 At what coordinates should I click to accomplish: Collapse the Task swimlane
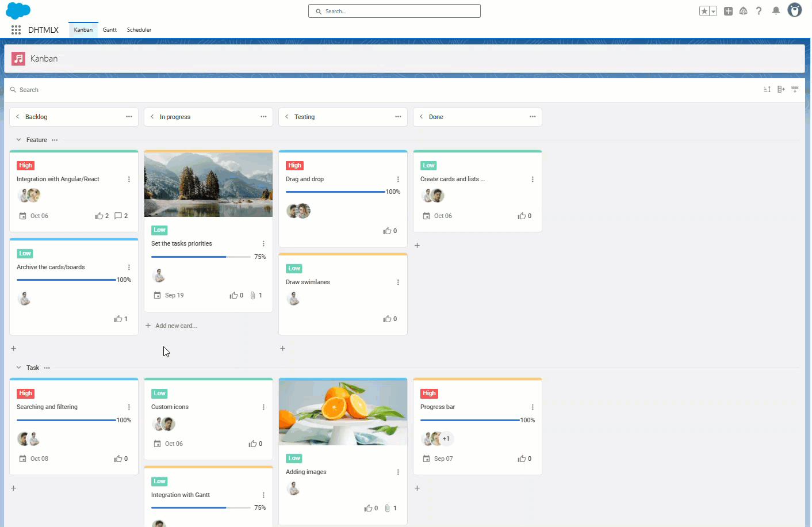18,368
